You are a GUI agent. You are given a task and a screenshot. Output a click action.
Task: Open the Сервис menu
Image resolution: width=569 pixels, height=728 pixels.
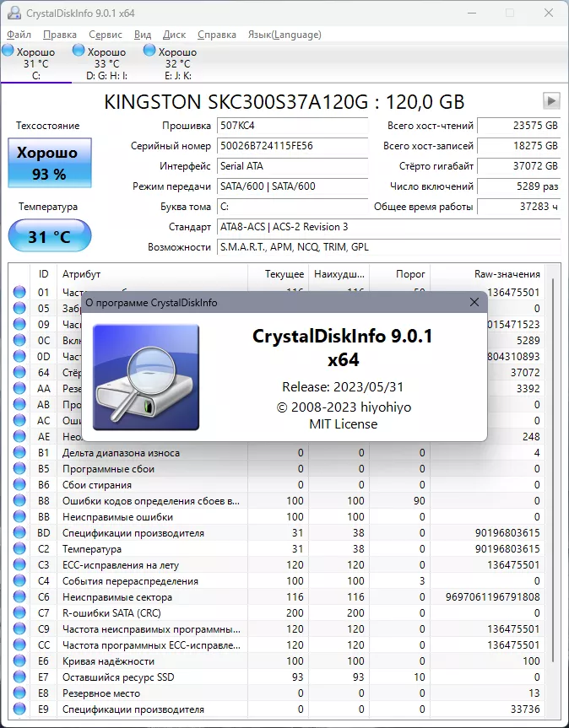click(106, 35)
